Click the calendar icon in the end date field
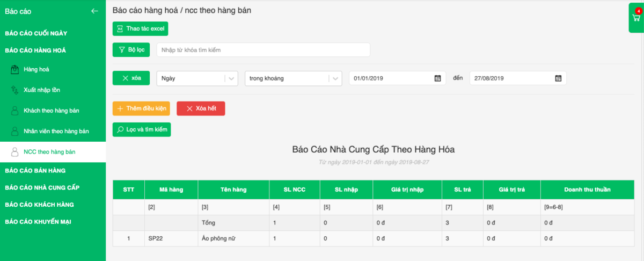The image size is (644, 261). (x=558, y=78)
